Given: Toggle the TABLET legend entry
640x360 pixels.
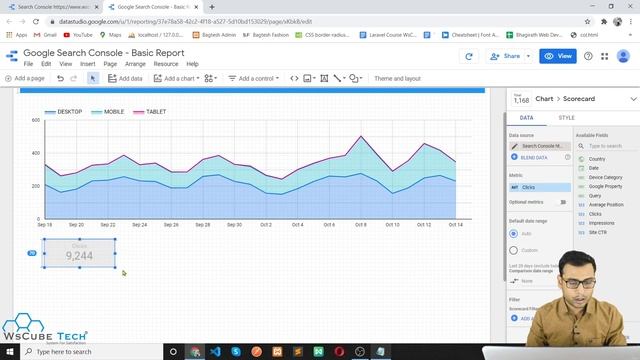Looking at the screenshot, I should (x=150, y=112).
